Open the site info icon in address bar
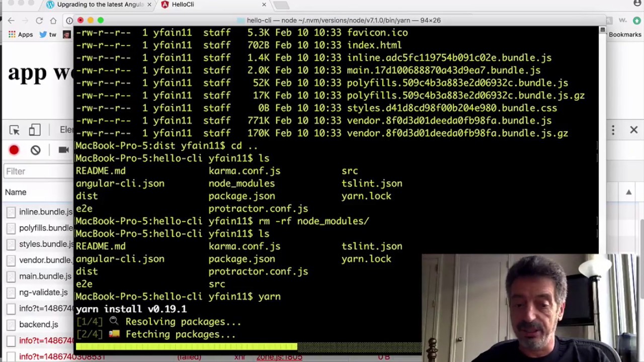The height and width of the screenshot is (362, 644). pos(69,21)
